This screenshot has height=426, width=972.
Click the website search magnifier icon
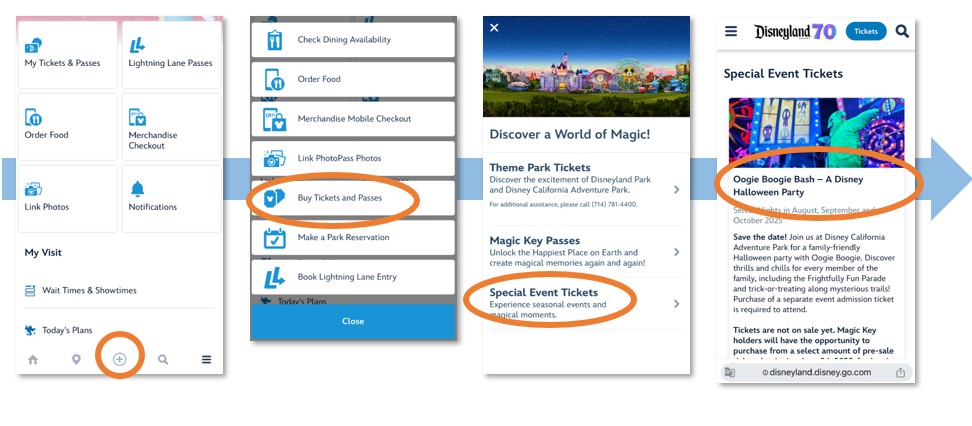pyautogui.click(x=902, y=31)
